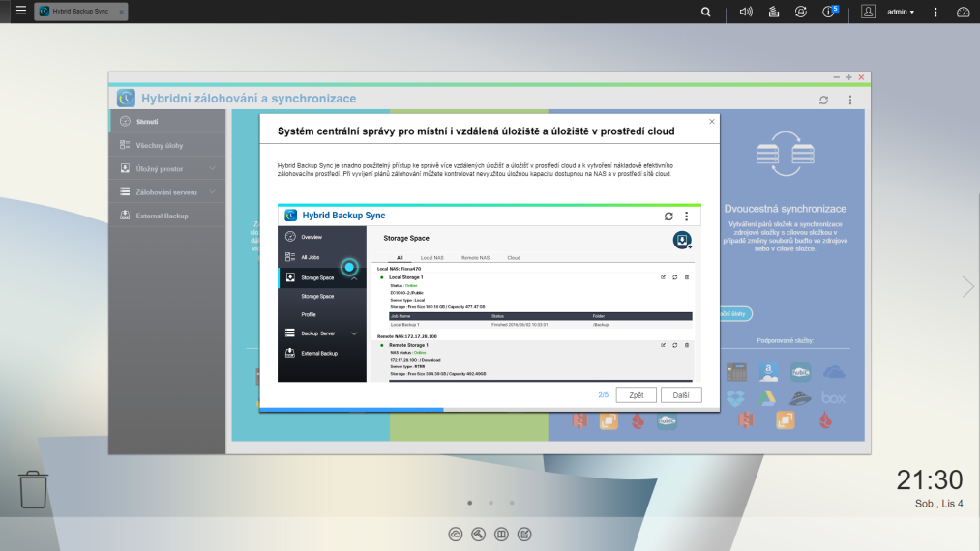Click the partially hidden blue task button
The image size is (980, 551).
coord(735,313)
